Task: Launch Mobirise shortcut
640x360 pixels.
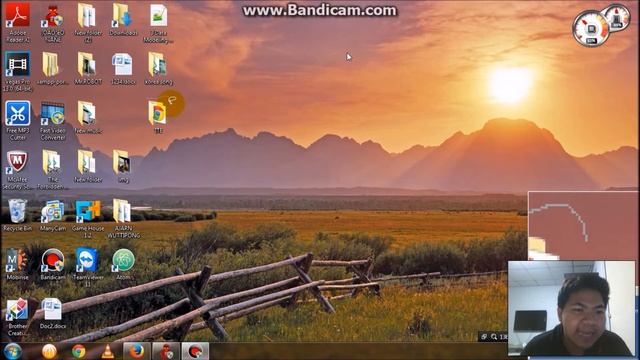Action: pos(18,264)
